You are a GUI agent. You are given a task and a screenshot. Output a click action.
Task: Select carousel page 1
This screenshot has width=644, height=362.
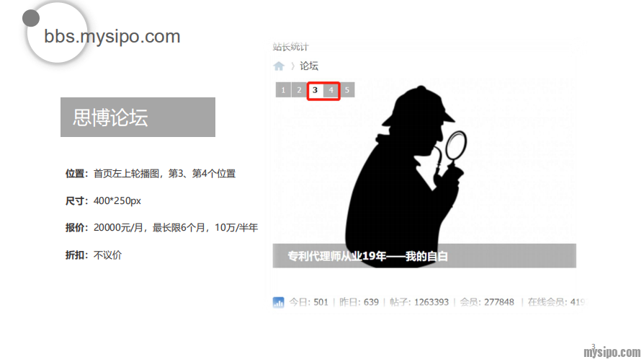pos(283,90)
